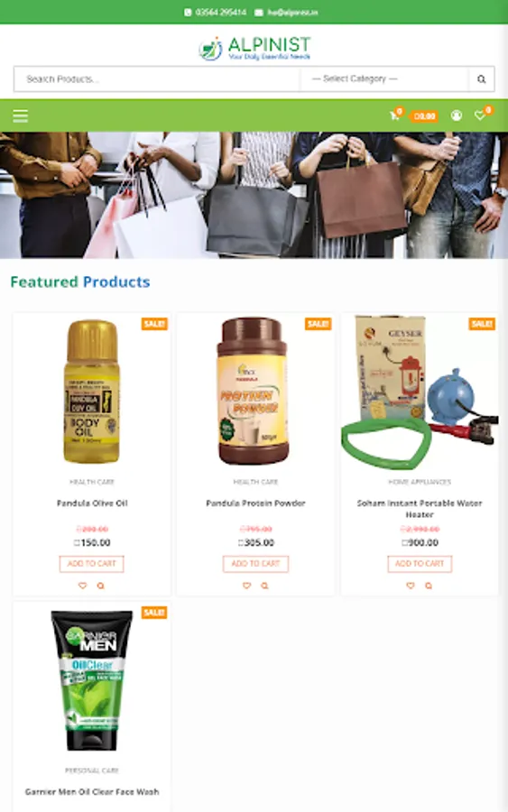Click the search magnifier button
Screen dimensions: 508x812
click(x=482, y=79)
